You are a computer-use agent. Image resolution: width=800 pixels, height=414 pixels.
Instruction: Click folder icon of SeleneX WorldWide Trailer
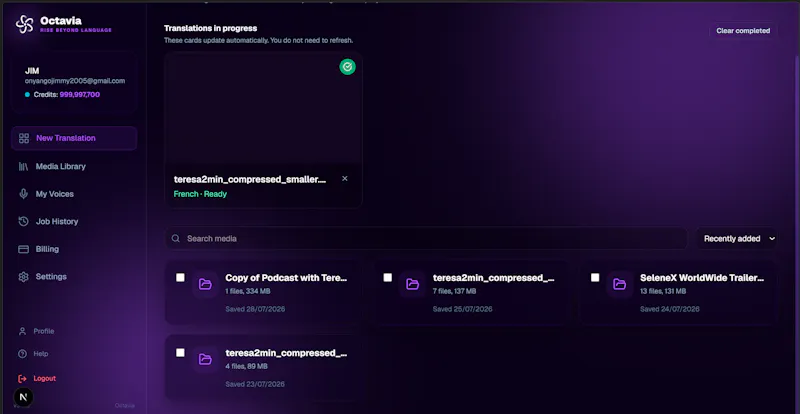point(619,284)
